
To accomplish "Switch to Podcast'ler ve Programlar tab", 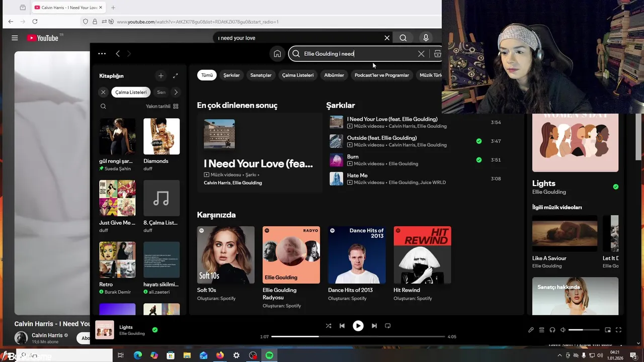I will click(382, 75).
